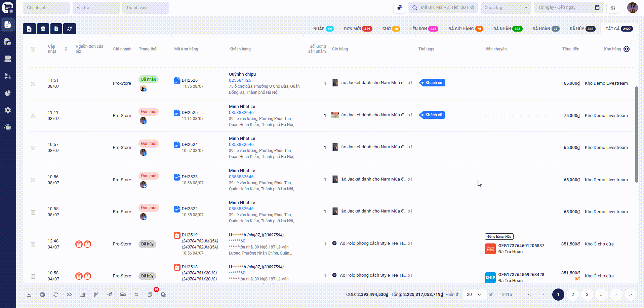This screenshot has width=644, height=308.
Task: Select the checkbox for order DH2526
Action: [33, 84]
